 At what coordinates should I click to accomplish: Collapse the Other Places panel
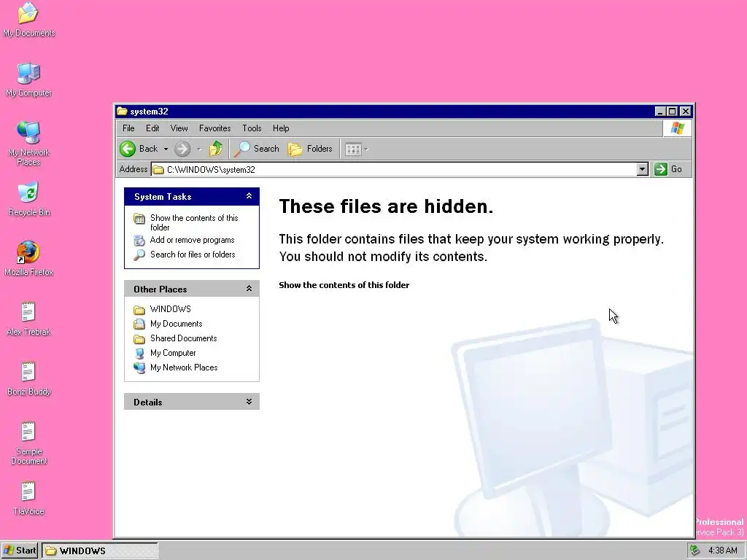[x=249, y=289]
